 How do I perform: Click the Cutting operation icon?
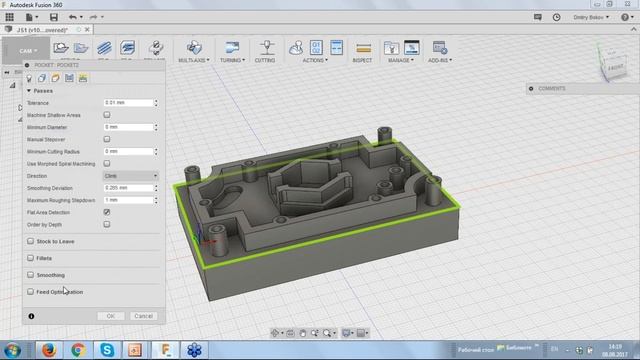click(x=267, y=47)
